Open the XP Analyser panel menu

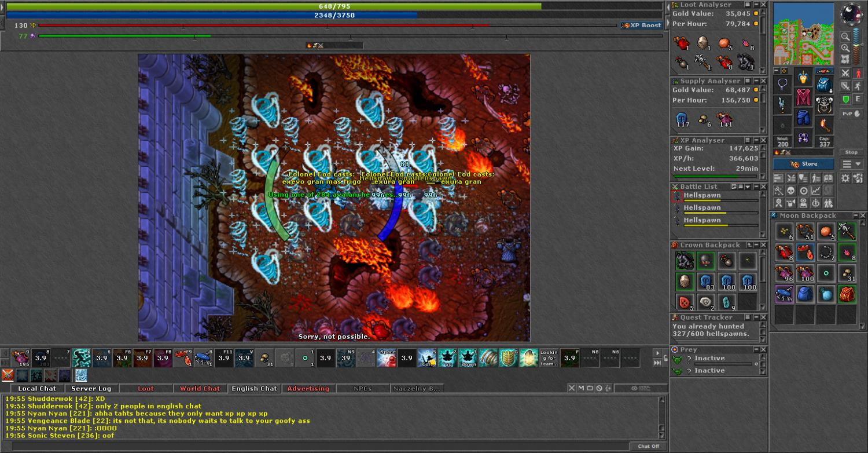click(x=748, y=140)
